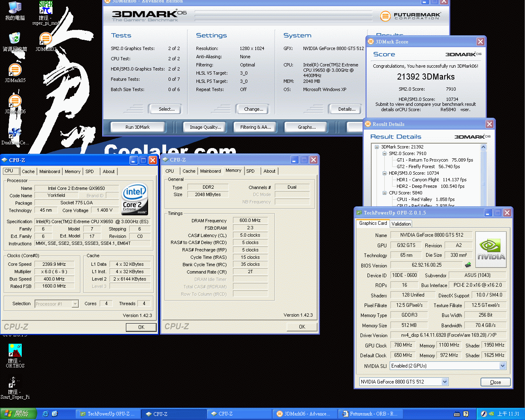
Task: Click the Graphs button in 3DMark06
Action: pyautogui.click(x=307, y=127)
